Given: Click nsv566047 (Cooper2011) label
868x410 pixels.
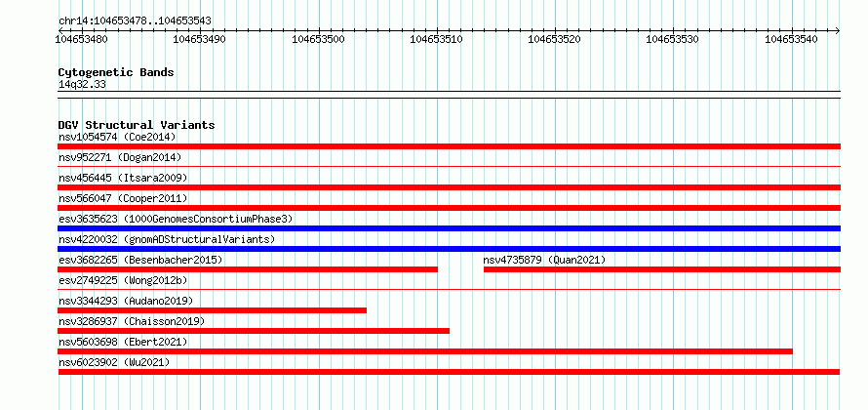Looking at the screenshot, I should tap(123, 198).
